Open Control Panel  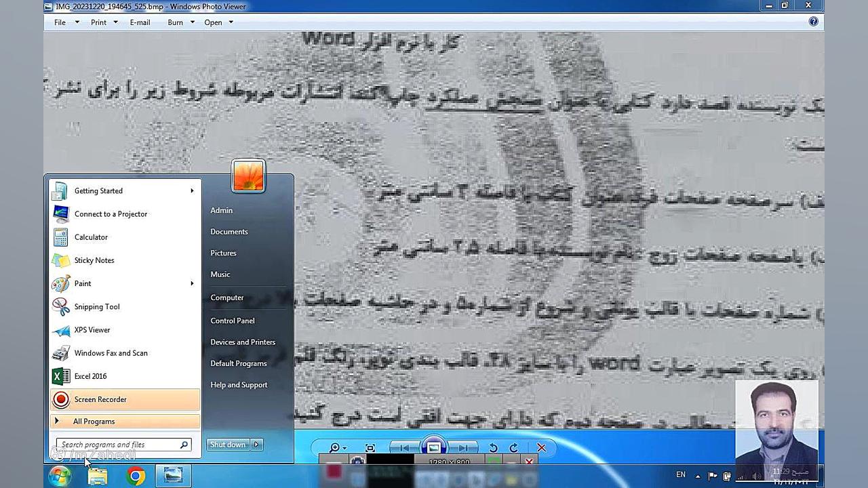tap(233, 321)
